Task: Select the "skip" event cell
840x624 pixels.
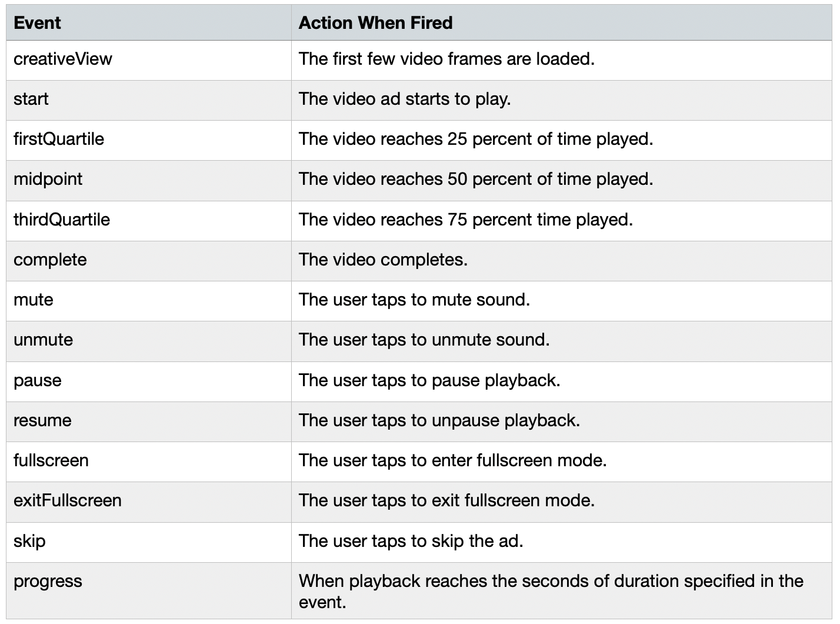Action: pos(29,541)
